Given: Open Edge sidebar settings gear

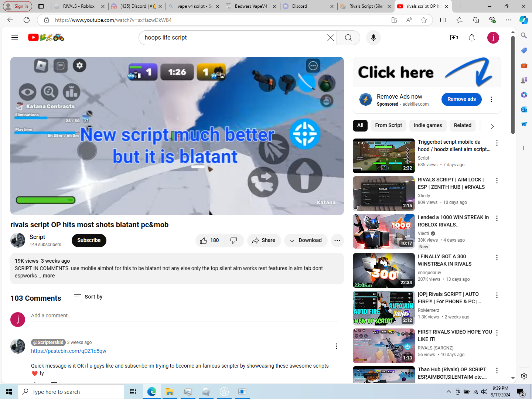Looking at the screenshot, I should coord(524,376).
